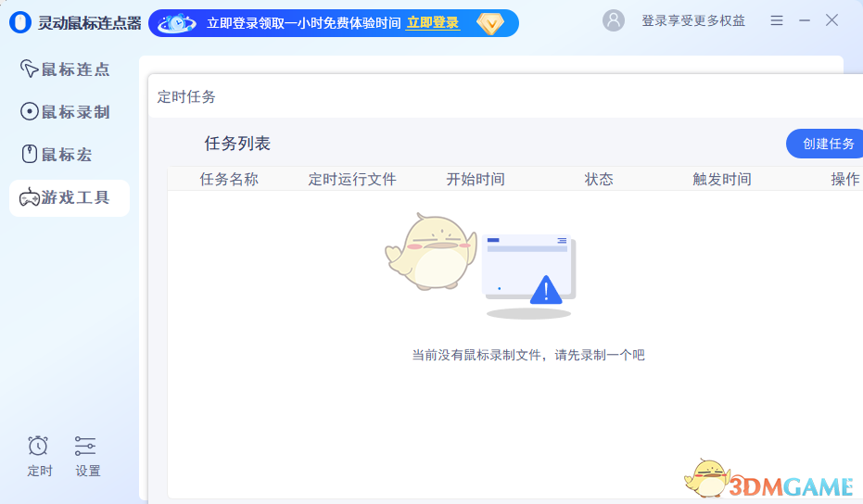The height and width of the screenshot is (504, 863).
Task: Select the 游戏工具 sidebar item
Action: tap(70, 197)
